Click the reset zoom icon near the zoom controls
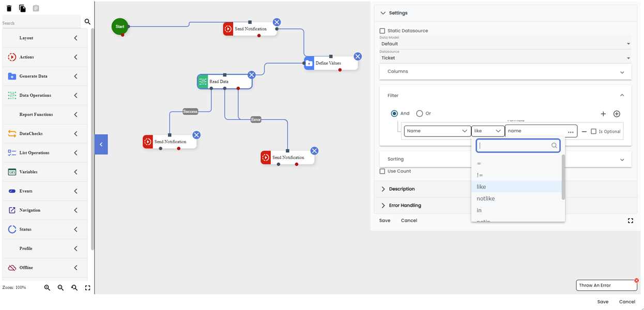 tap(74, 288)
